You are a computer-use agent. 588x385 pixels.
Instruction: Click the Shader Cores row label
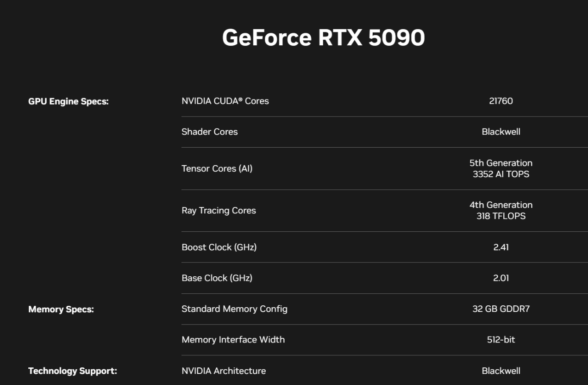[x=209, y=132]
